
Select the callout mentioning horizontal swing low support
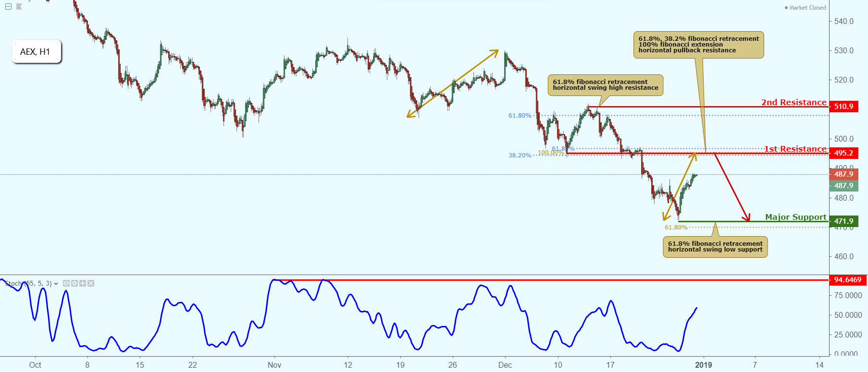pos(715,247)
